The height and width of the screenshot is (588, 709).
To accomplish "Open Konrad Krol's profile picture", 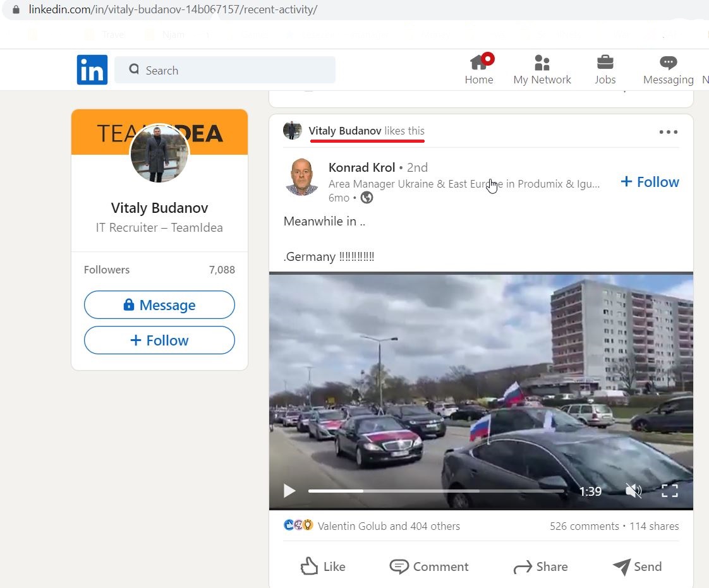I will point(302,177).
